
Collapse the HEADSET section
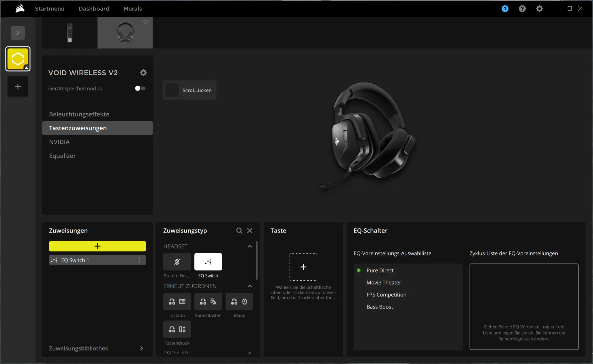click(x=249, y=246)
